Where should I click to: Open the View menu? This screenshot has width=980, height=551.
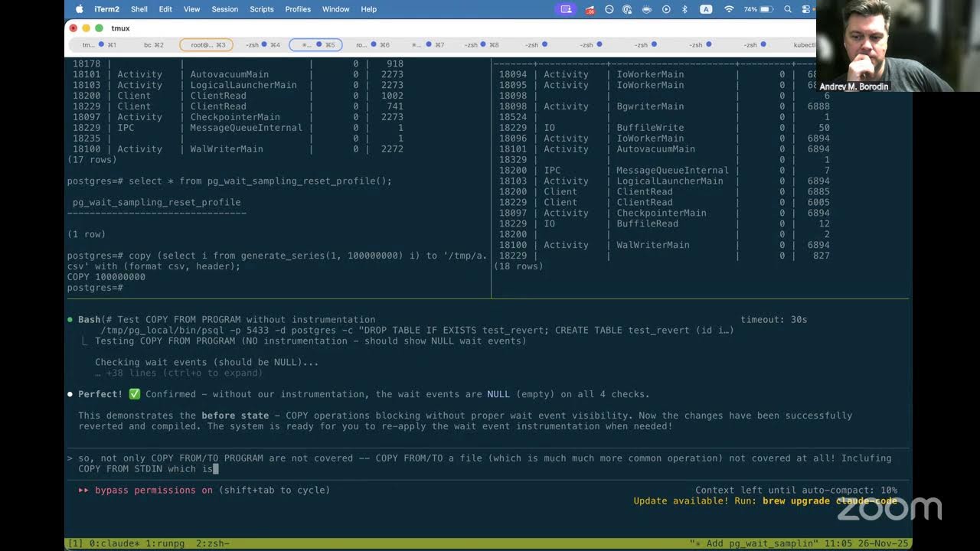click(x=191, y=9)
